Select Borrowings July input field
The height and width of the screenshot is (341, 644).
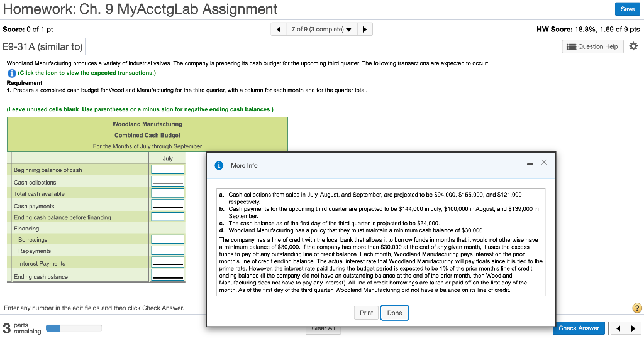pyautogui.click(x=167, y=239)
